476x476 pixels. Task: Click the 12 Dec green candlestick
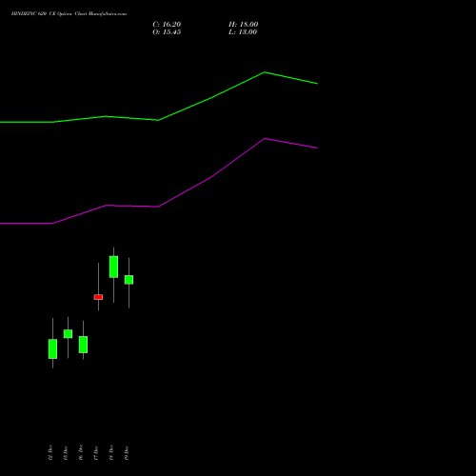click(52, 348)
